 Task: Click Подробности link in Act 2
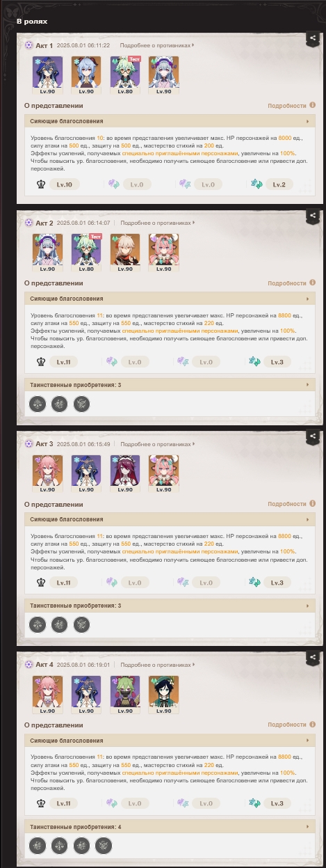(x=287, y=283)
